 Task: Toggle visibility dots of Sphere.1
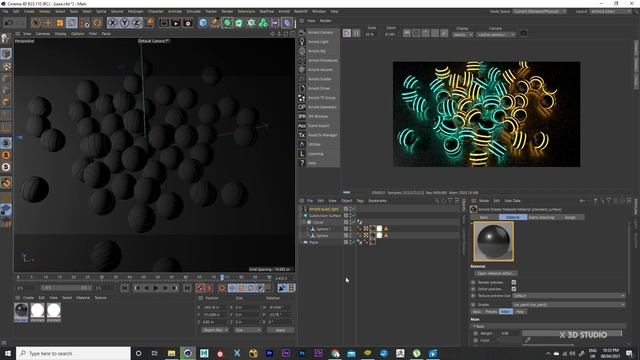tap(350, 229)
